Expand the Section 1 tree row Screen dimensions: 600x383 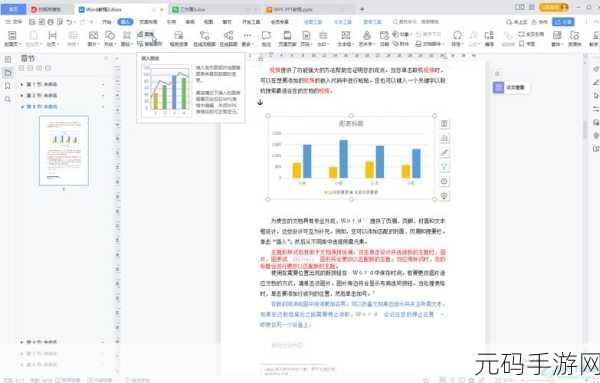pyautogui.click(x=22, y=84)
